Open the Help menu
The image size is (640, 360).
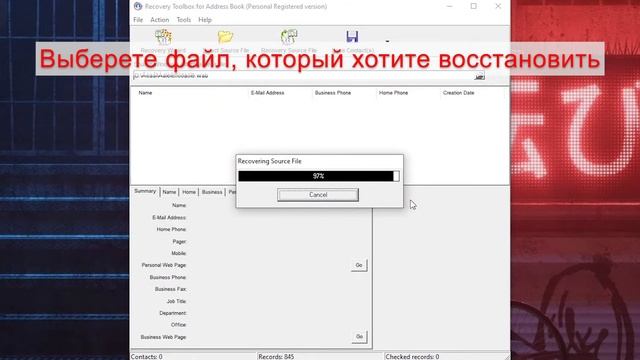(205, 20)
